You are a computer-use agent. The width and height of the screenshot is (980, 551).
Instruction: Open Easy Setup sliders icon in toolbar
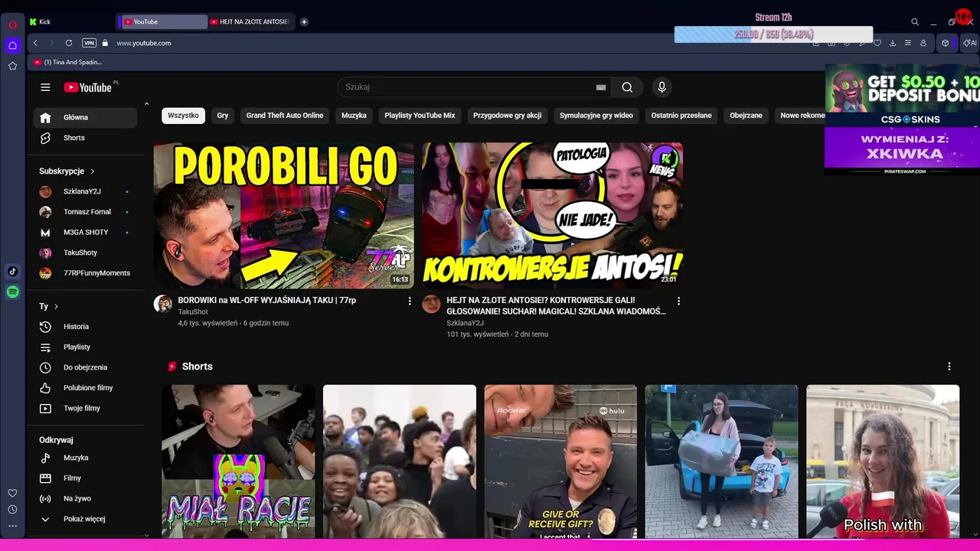(x=908, y=43)
